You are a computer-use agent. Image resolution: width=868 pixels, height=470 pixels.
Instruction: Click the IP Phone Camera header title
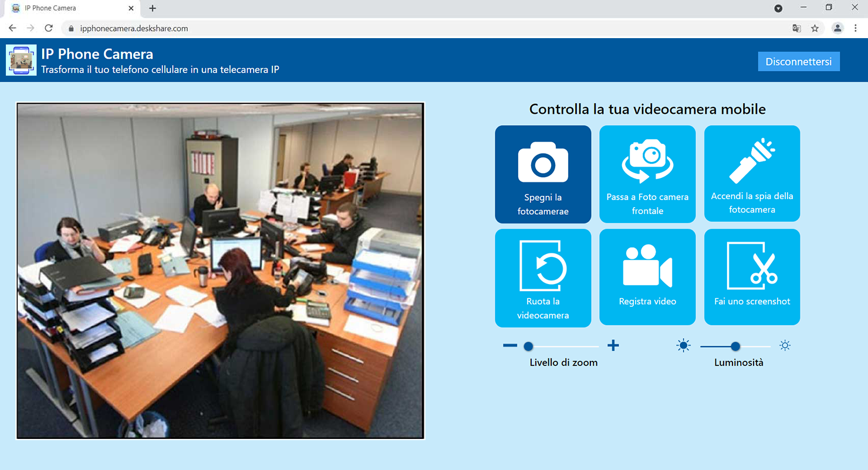[97, 54]
